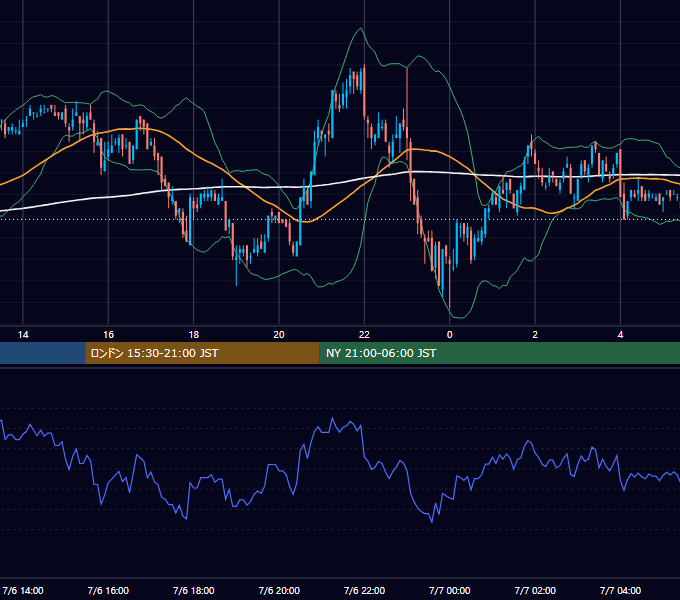Click hour label 22 on price chart axis
The width and height of the screenshot is (680, 600).
point(364,334)
